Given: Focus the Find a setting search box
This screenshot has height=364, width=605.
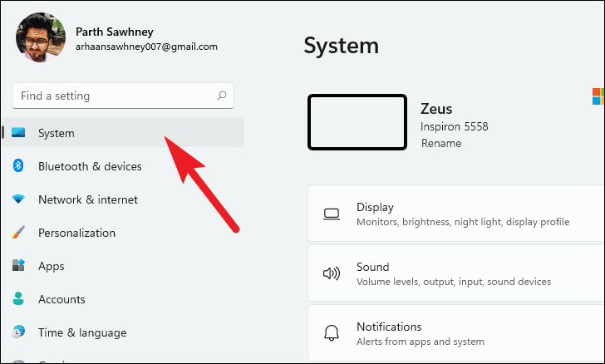Looking at the screenshot, I should pos(123,96).
